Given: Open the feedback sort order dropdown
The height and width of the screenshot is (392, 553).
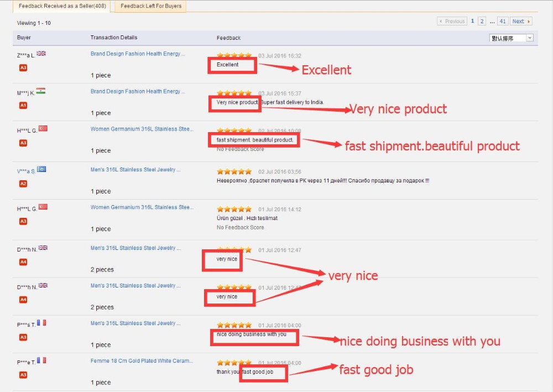Looking at the screenshot, I should (512, 38).
